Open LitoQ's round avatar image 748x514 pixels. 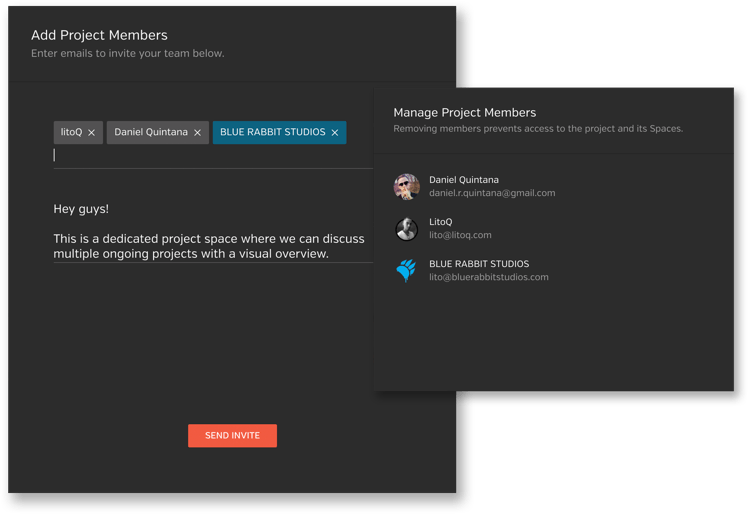(406, 229)
